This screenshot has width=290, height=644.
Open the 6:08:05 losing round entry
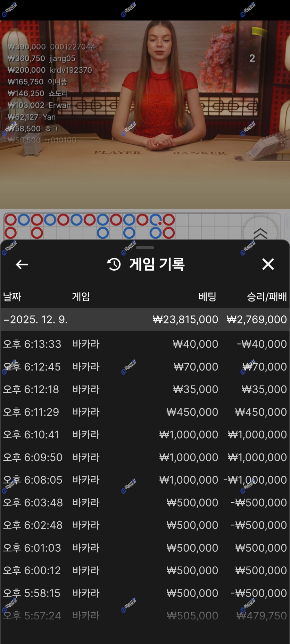(x=145, y=480)
